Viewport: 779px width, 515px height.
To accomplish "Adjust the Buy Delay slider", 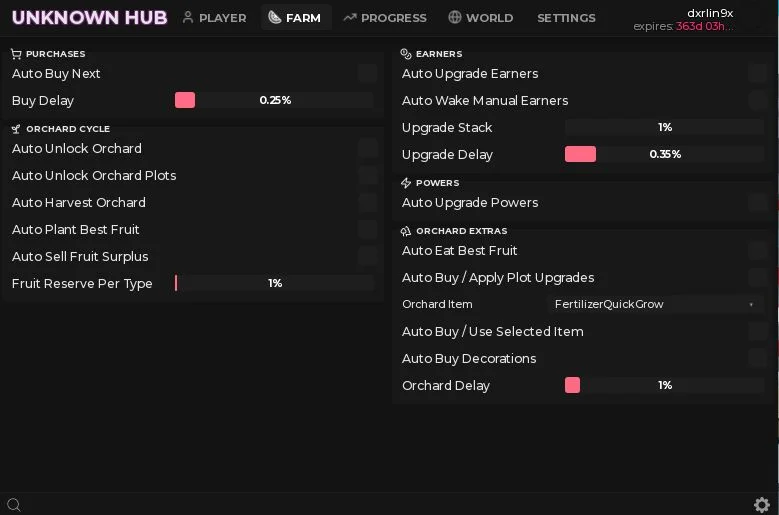I will tap(274, 100).
